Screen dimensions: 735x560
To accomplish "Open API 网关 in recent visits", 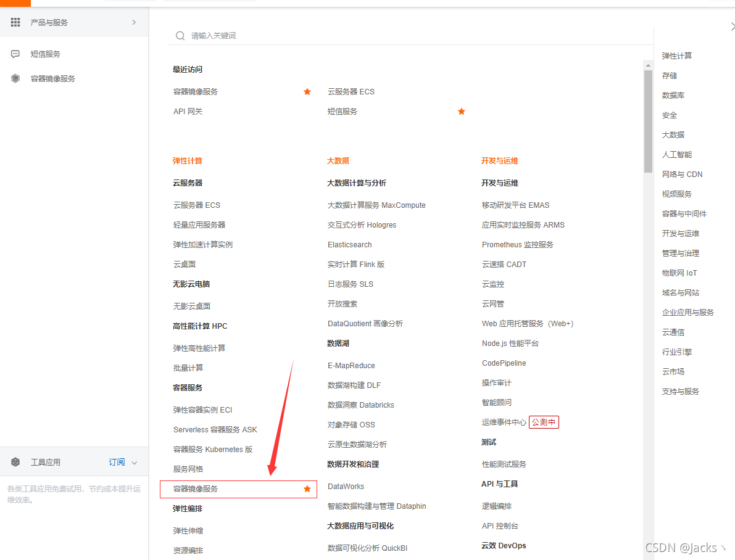I will tap(188, 111).
